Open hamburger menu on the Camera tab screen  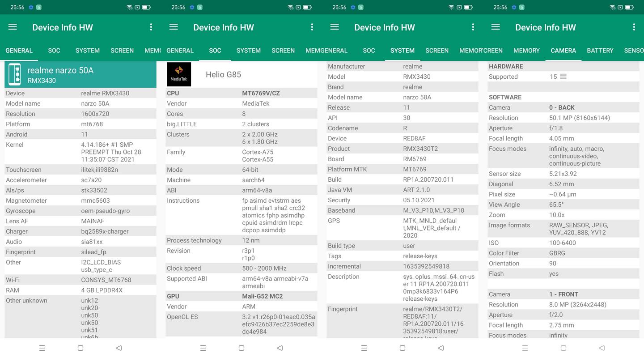coord(496,27)
